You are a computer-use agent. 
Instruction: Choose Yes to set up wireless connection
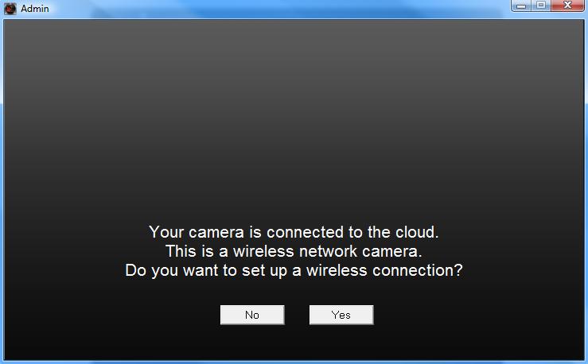[341, 315]
